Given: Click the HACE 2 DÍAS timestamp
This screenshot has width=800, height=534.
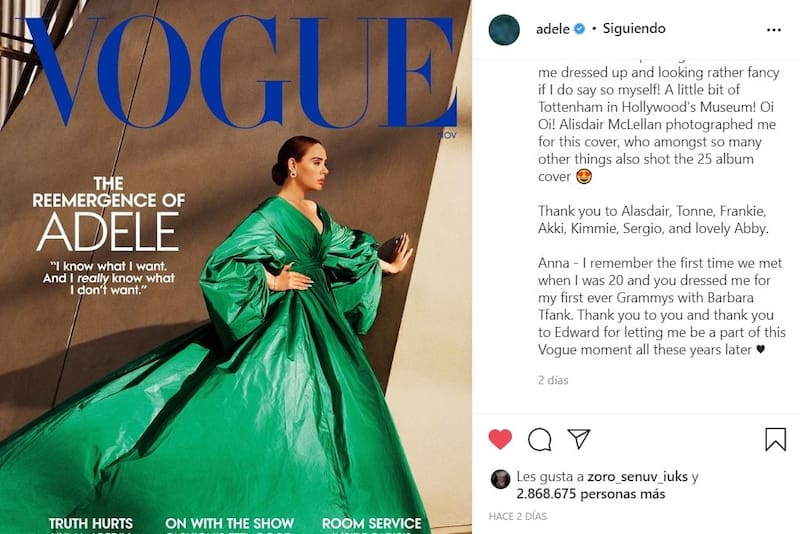Looking at the screenshot, I should 517,516.
